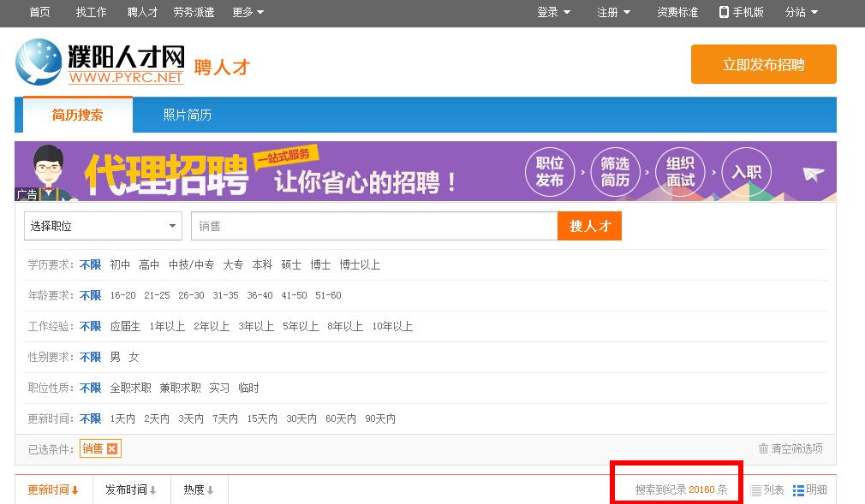Filter job type by 全职求职
Screen dimensions: 865x504
(130, 388)
